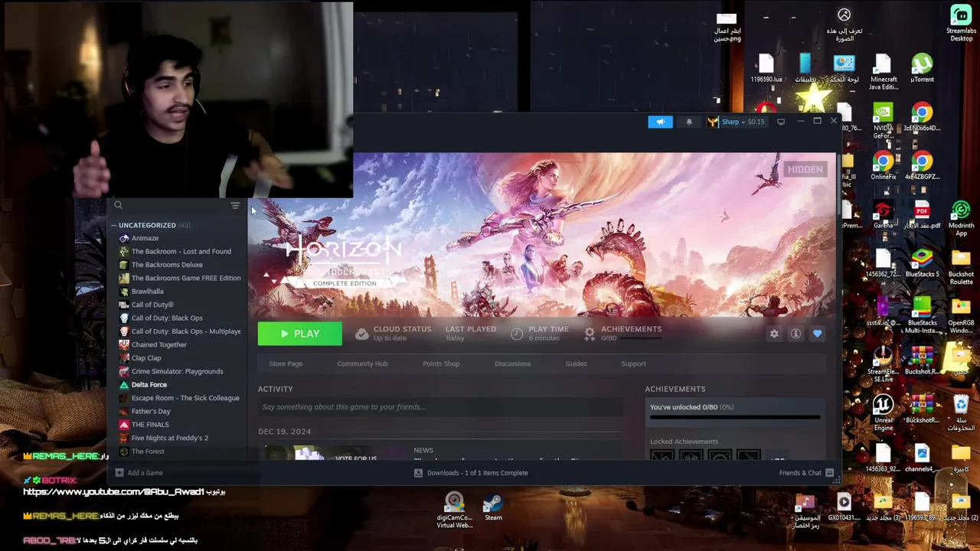980x551 pixels.
Task: Click the achievements progress bar
Action: click(735, 418)
